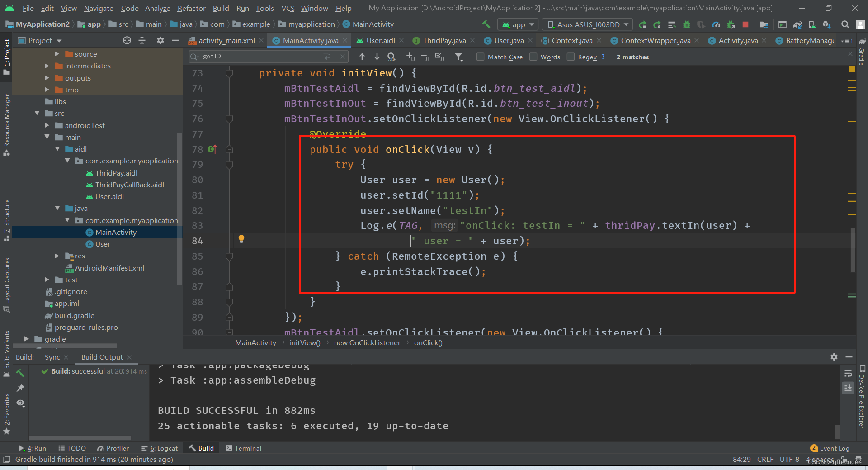Click Attach Debugger to Android Process icon
The image size is (868, 470).
point(731,24)
